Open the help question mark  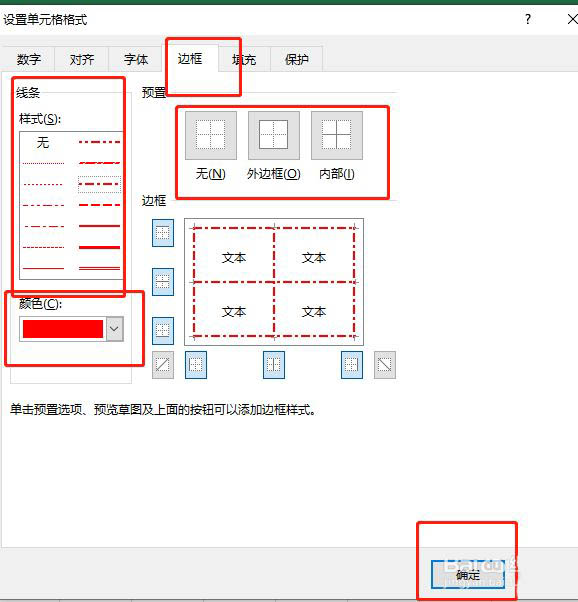coord(528,19)
